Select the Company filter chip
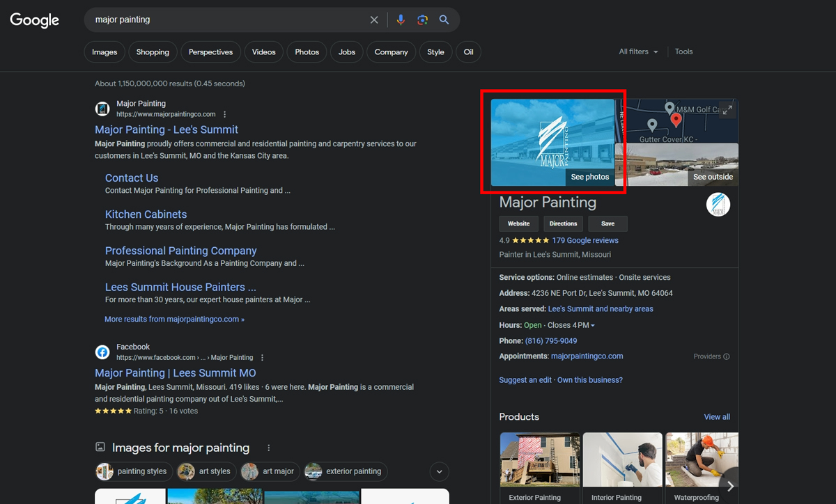 391,52
